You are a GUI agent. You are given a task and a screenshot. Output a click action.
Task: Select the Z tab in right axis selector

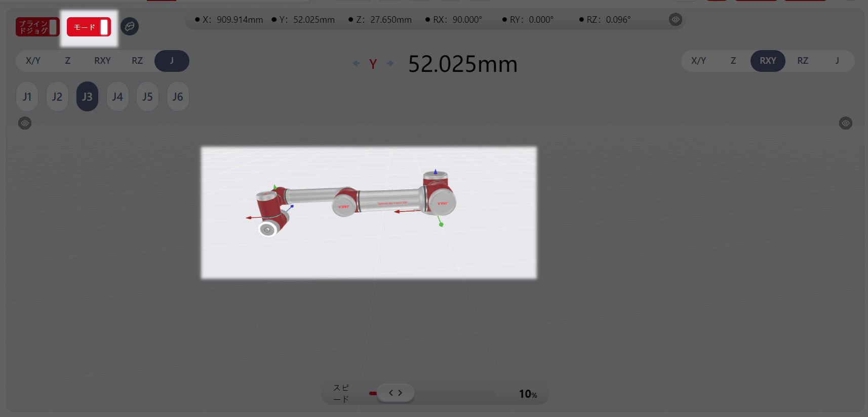point(733,61)
